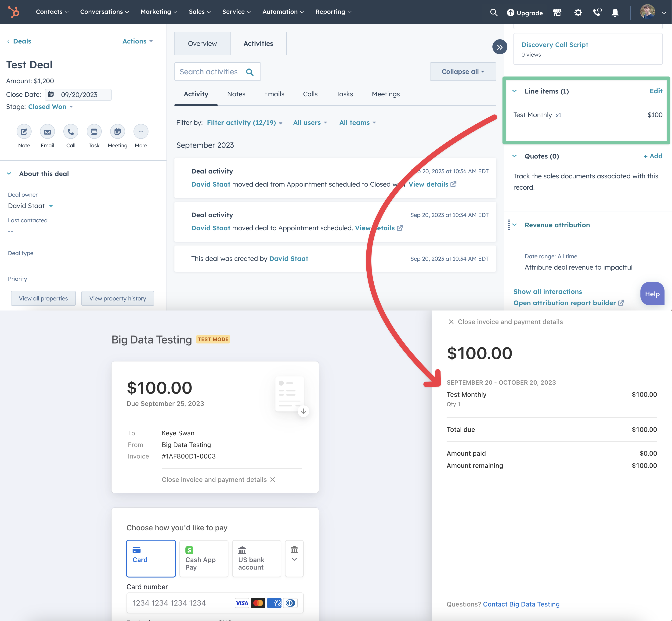Open the Reporting menu
Viewport: 672px width, 621px height.
(333, 11)
